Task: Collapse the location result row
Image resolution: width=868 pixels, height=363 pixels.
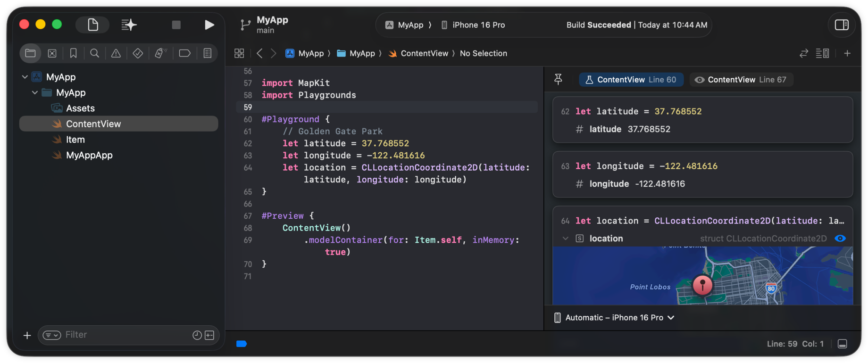Action: 565,239
